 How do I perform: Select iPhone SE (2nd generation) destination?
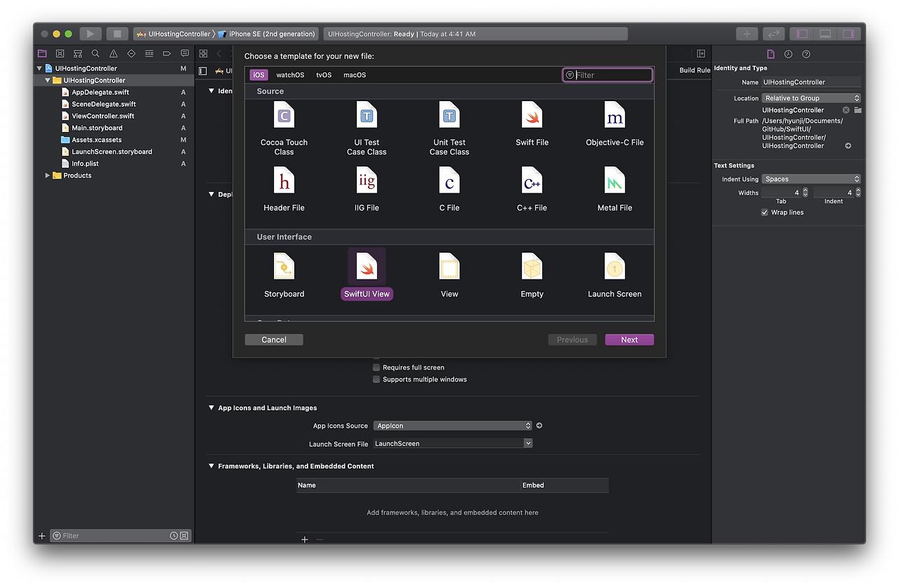coord(268,34)
